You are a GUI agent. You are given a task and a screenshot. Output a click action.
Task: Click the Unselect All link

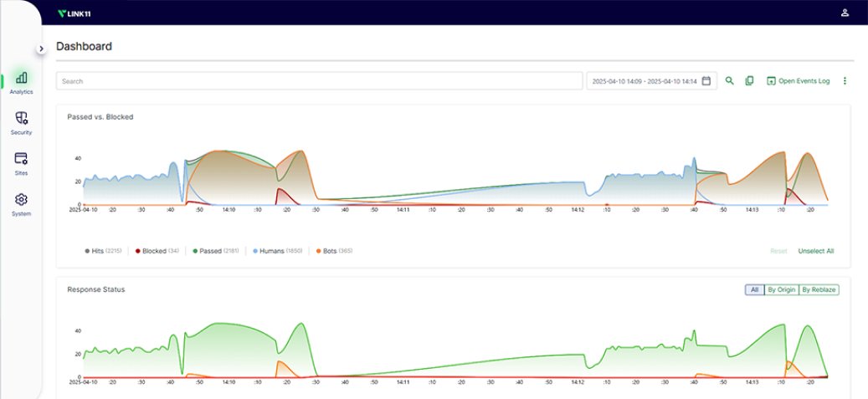coord(815,251)
